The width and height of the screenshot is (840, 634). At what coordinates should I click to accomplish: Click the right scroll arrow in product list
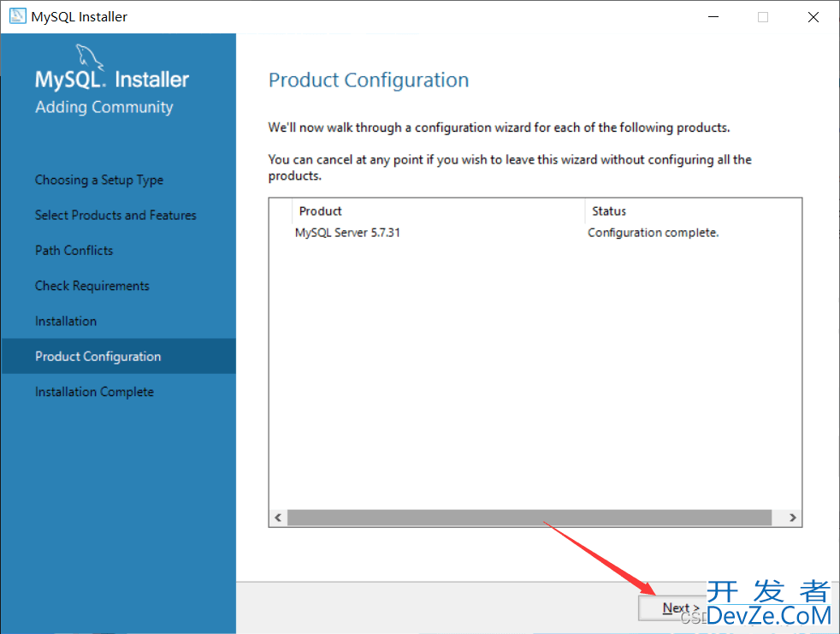(x=792, y=518)
